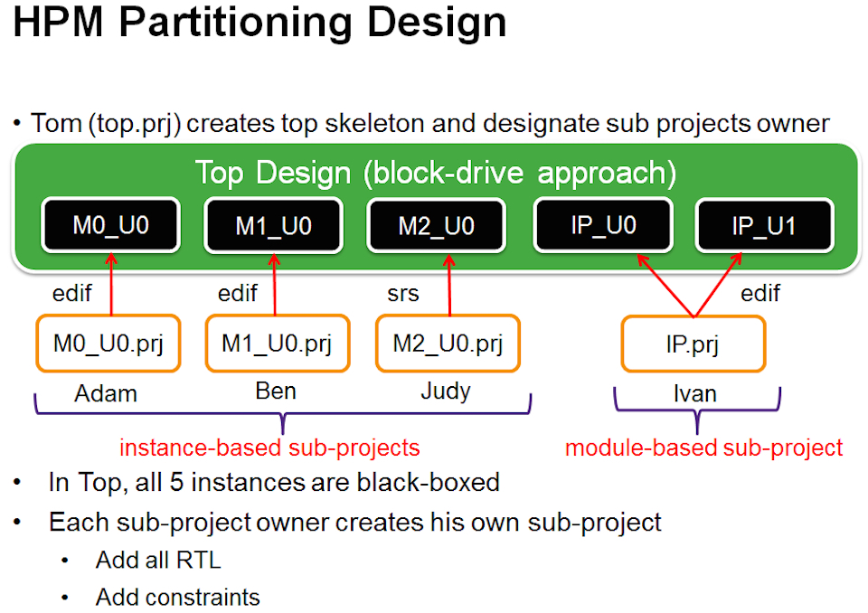Screen dimensions: 868x613
Task: Click the 'edif' label above M1_U0.prj
Action: [238, 293]
